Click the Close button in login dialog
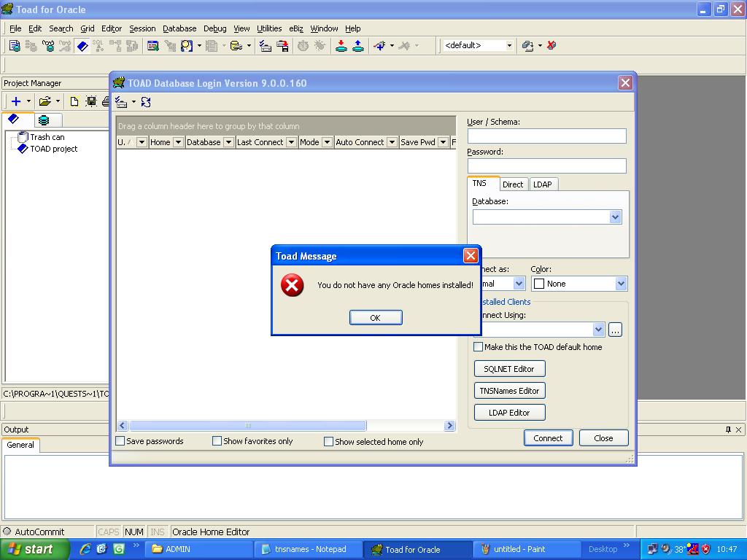Screen dimensions: 747x560 (x=603, y=438)
